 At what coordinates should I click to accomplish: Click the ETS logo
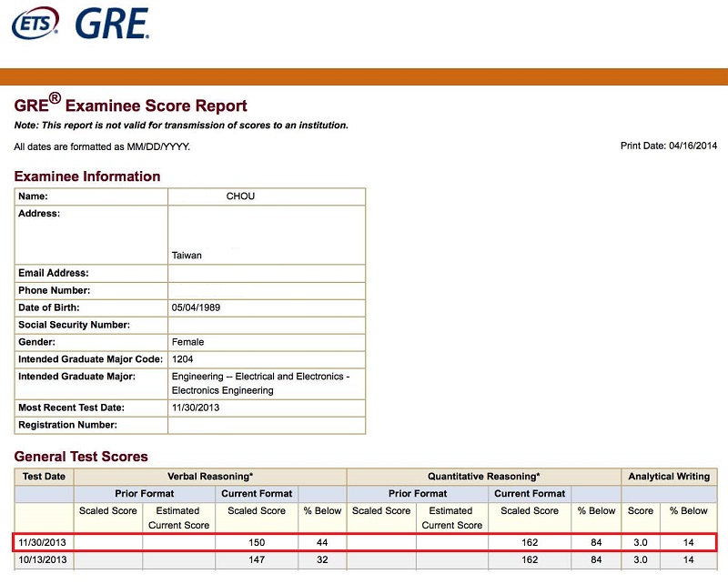click(35, 24)
